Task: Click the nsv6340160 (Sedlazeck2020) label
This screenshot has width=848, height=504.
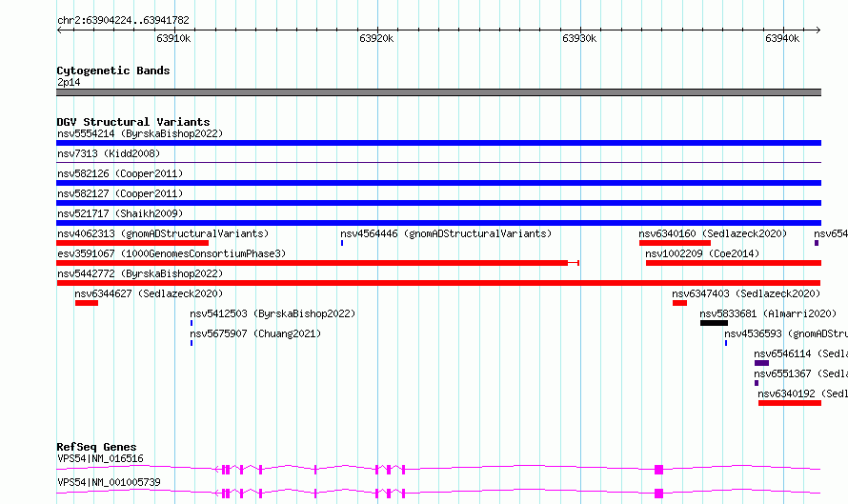Action: pyautogui.click(x=713, y=233)
